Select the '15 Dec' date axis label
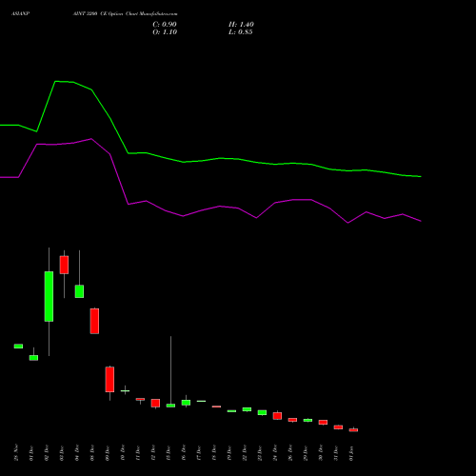 coord(169,452)
